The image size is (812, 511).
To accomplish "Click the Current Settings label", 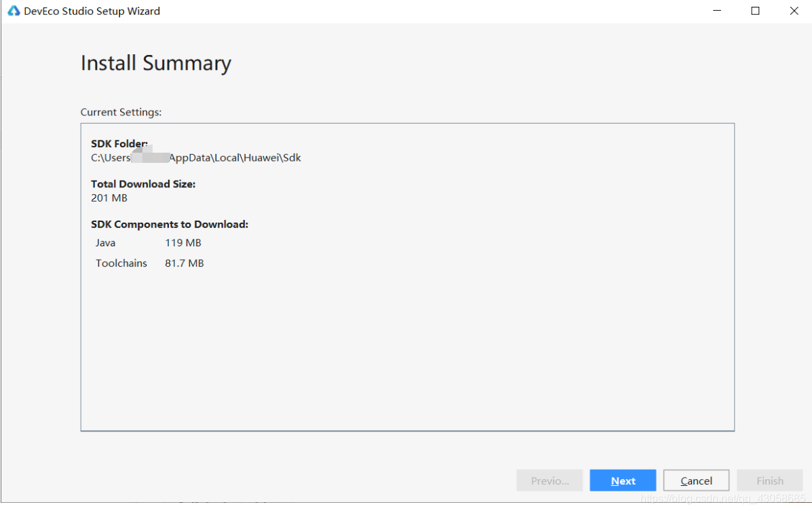I will point(121,112).
